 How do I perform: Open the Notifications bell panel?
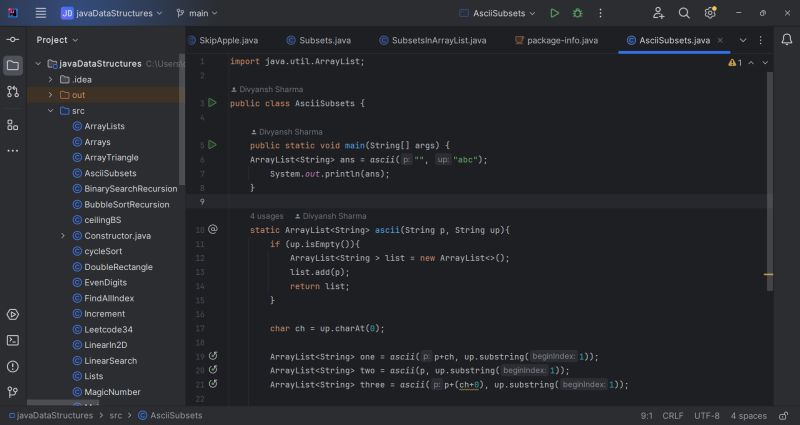tap(787, 40)
